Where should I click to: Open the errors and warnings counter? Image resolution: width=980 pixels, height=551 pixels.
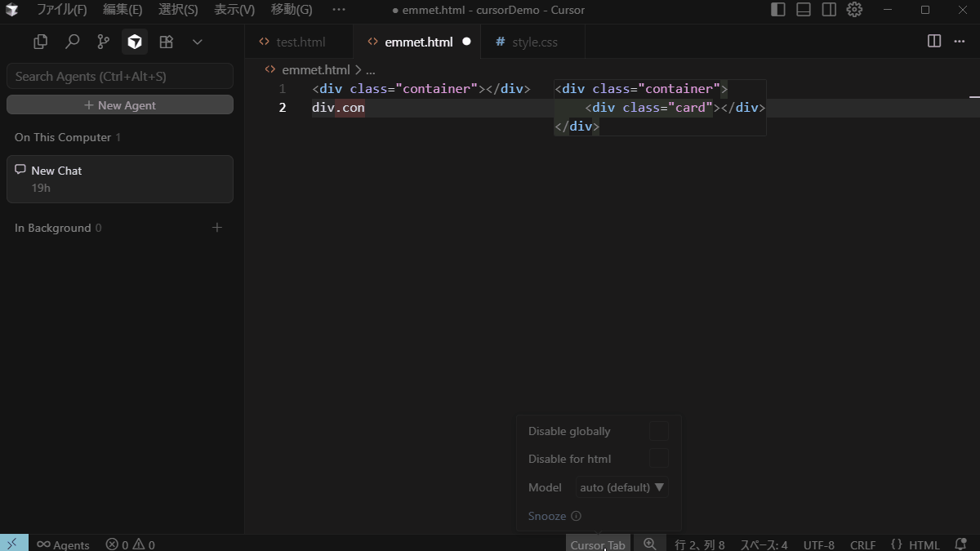(x=130, y=544)
